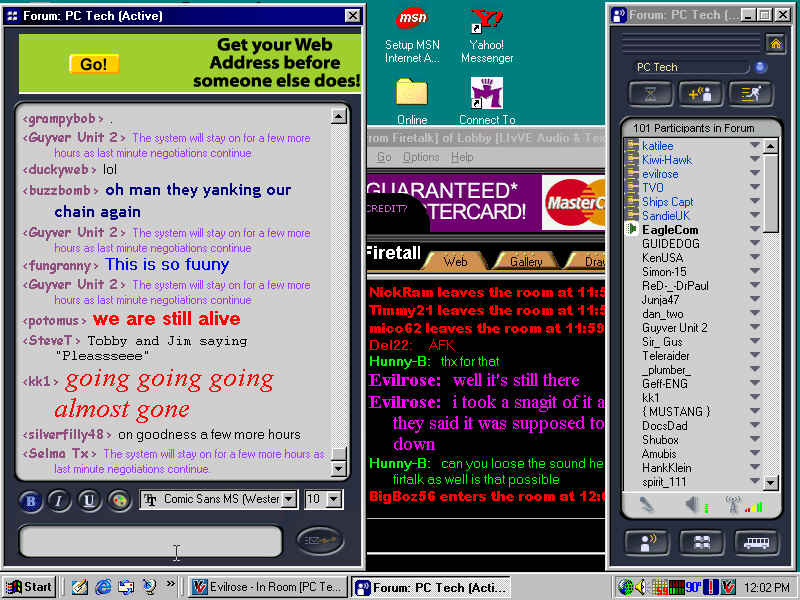
Task: Switch to the Gallery tab
Action: (x=526, y=261)
